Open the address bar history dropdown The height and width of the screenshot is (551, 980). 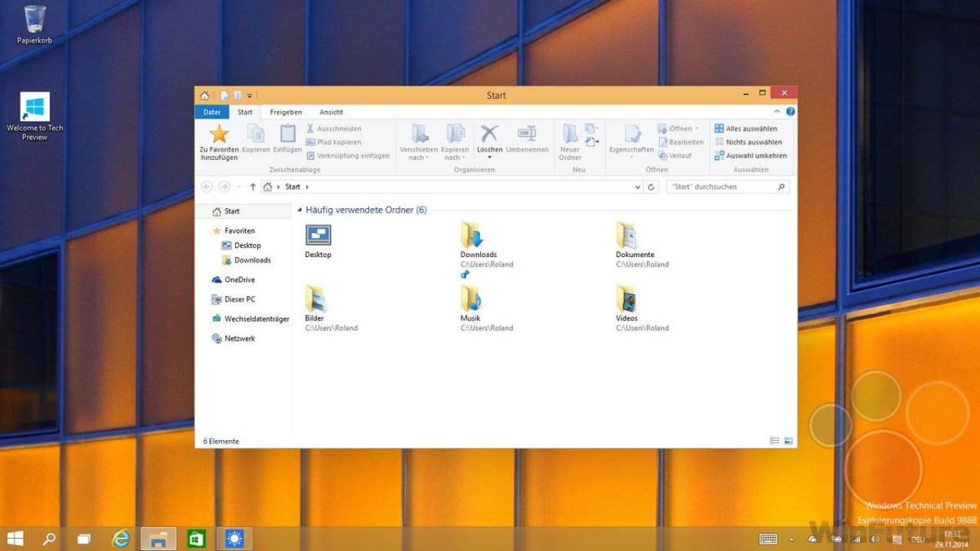638,187
